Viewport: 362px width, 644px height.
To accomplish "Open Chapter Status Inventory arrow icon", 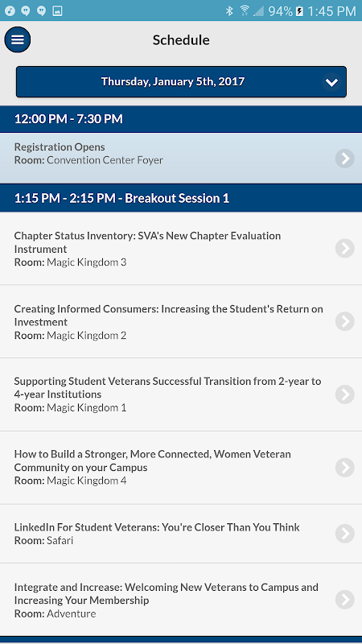I will tap(345, 249).
